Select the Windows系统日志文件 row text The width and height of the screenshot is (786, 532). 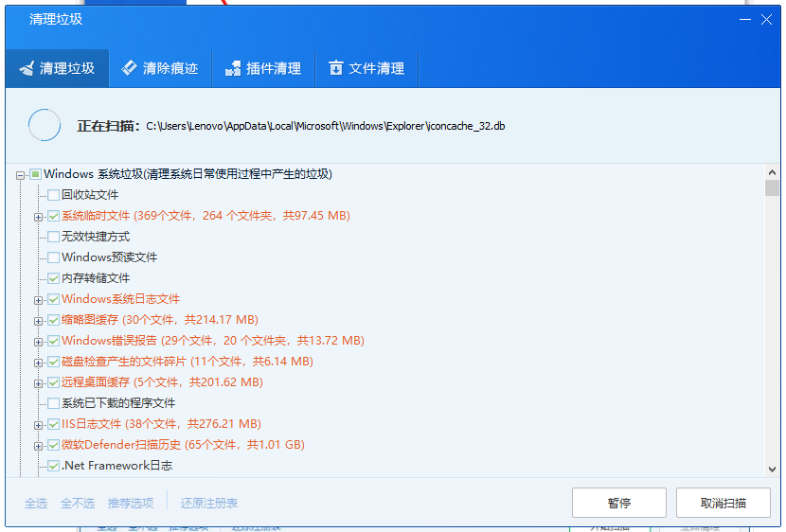tap(121, 299)
